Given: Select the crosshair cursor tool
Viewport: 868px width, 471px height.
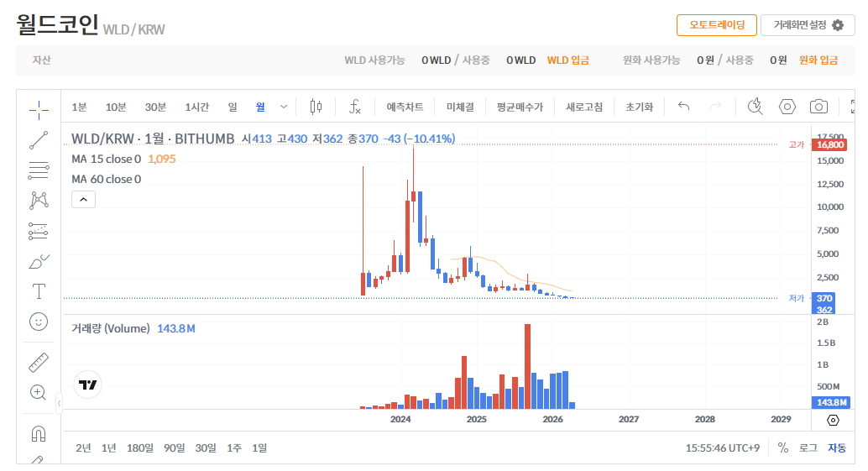Looking at the screenshot, I should pyautogui.click(x=39, y=110).
